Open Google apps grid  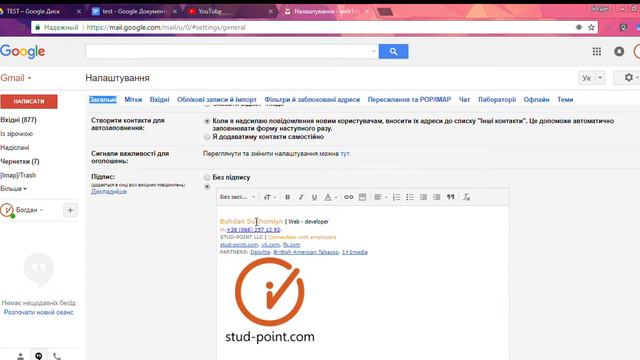pos(597,51)
